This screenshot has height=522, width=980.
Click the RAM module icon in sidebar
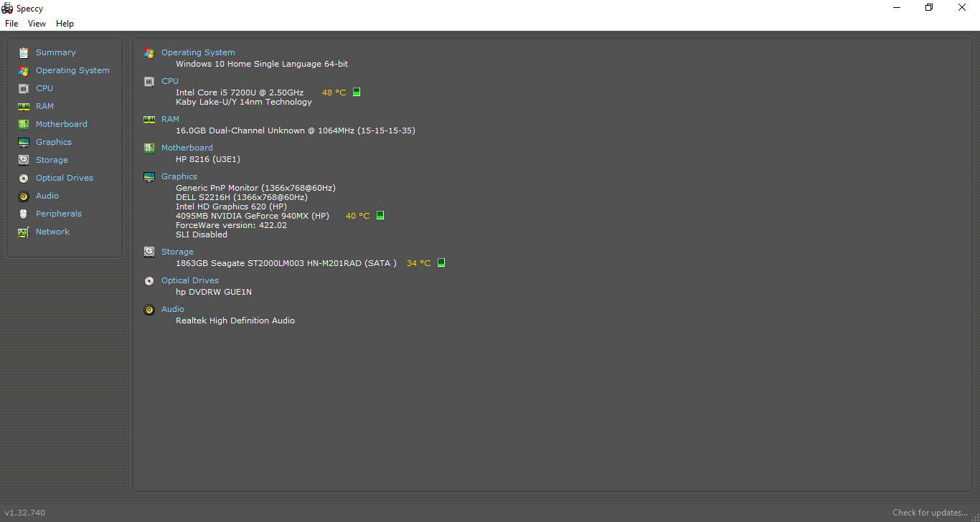[24, 106]
